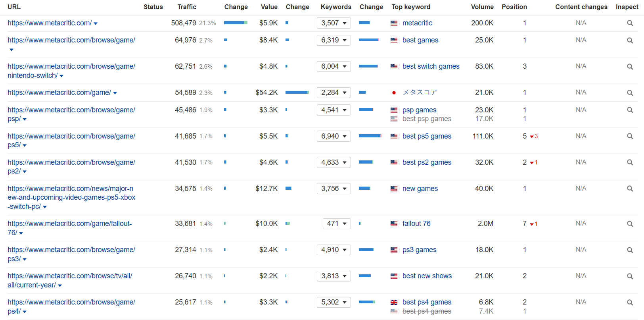Click the US flag beside metacritic keyword
The image size is (644, 320).
pyautogui.click(x=394, y=23)
